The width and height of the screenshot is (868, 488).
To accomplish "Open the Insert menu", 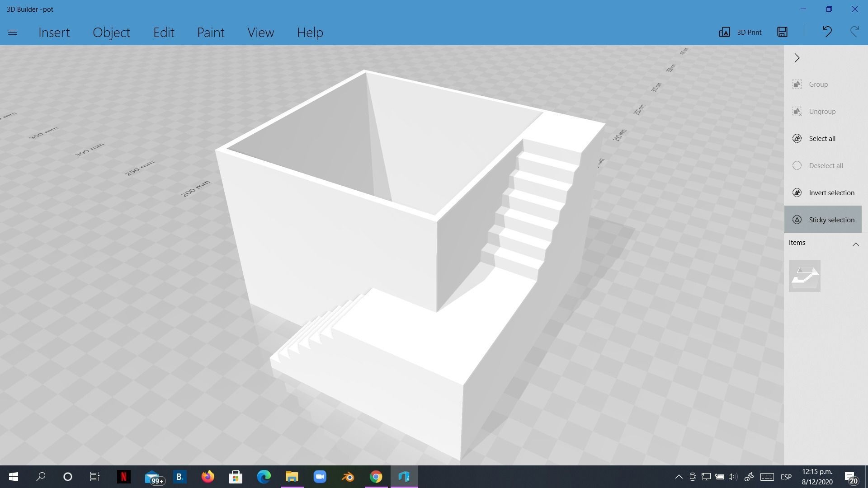I will [x=54, y=33].
